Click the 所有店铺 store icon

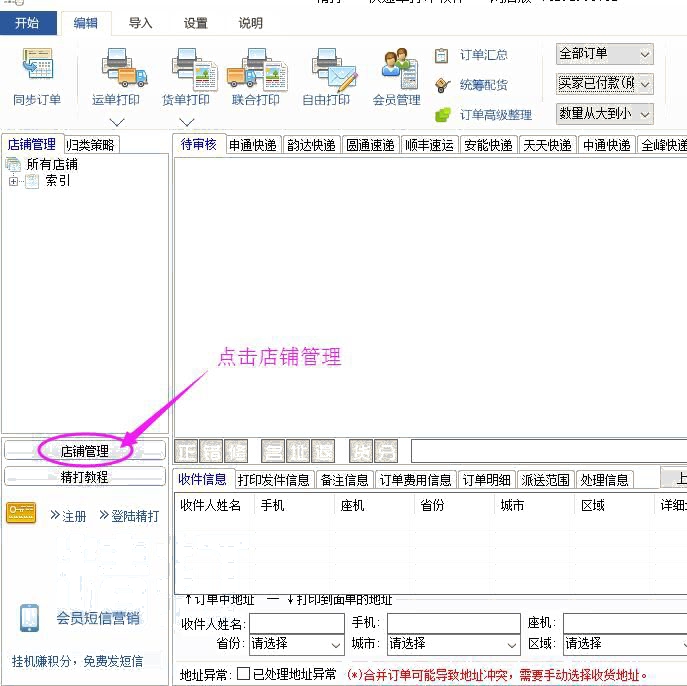click(x=13, y=165)
